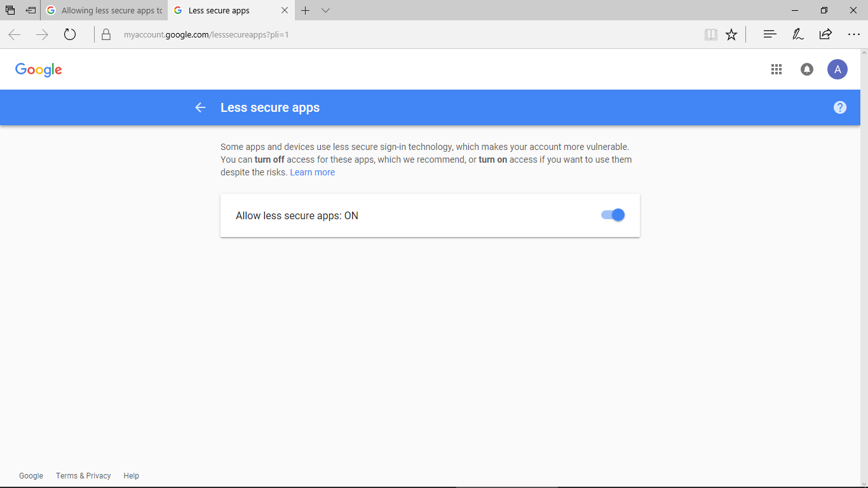
Task: Set these tabs aside icon
Action: click(31, 10)
